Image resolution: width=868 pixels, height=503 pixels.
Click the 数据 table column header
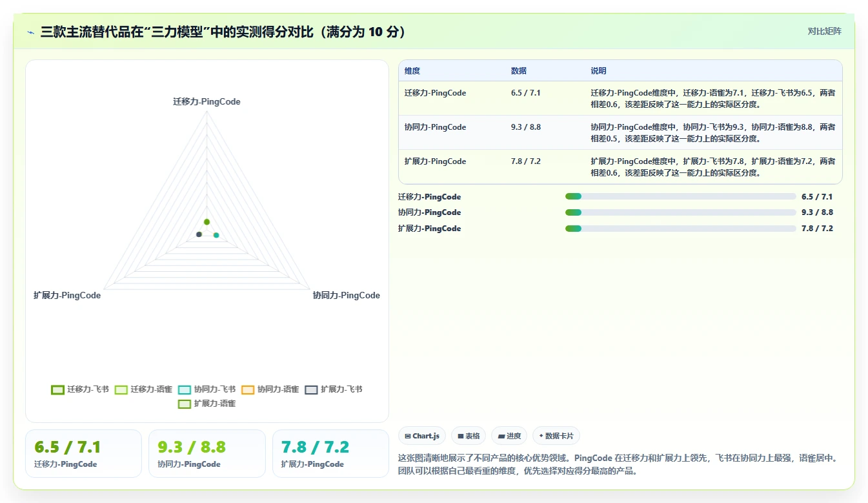click(x=519, y=71)
